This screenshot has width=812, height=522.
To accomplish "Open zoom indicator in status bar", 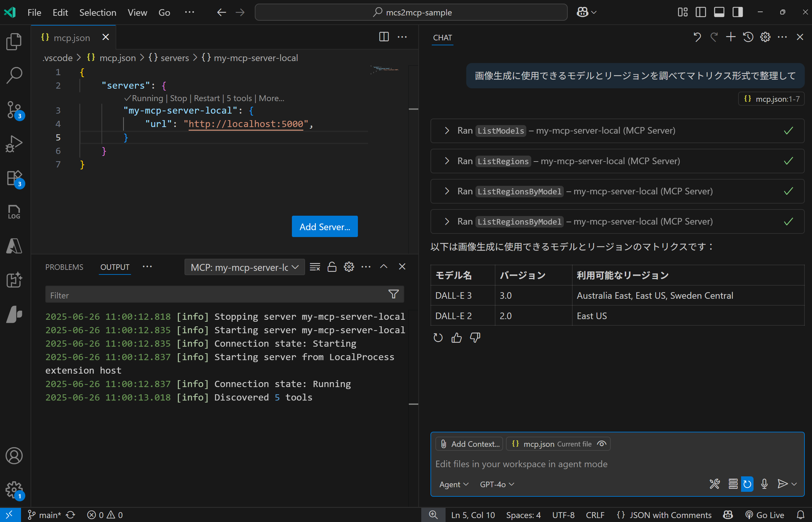I will [x=433, y=515].
